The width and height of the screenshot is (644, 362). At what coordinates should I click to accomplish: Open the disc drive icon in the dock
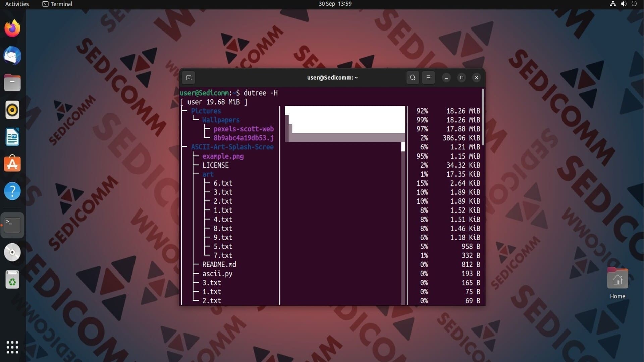[x=12, y=252]
